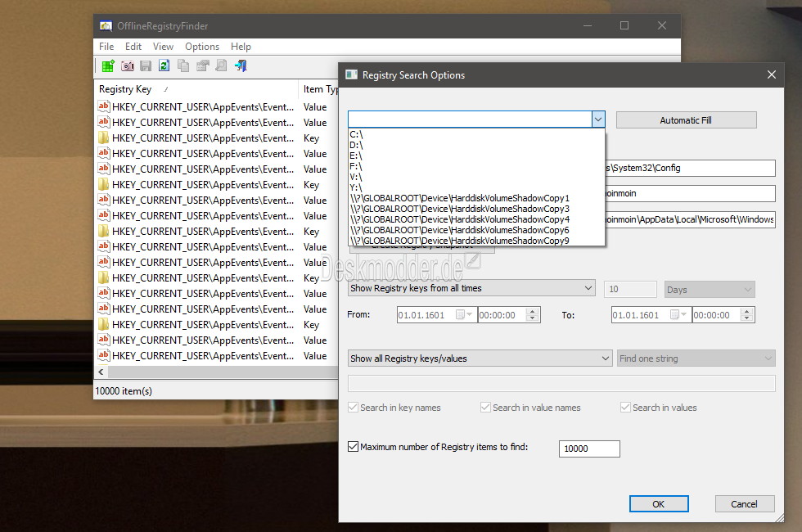The image size is (802, 532).
Task: Open the Edit menu
Action: (x=133, y=47)
